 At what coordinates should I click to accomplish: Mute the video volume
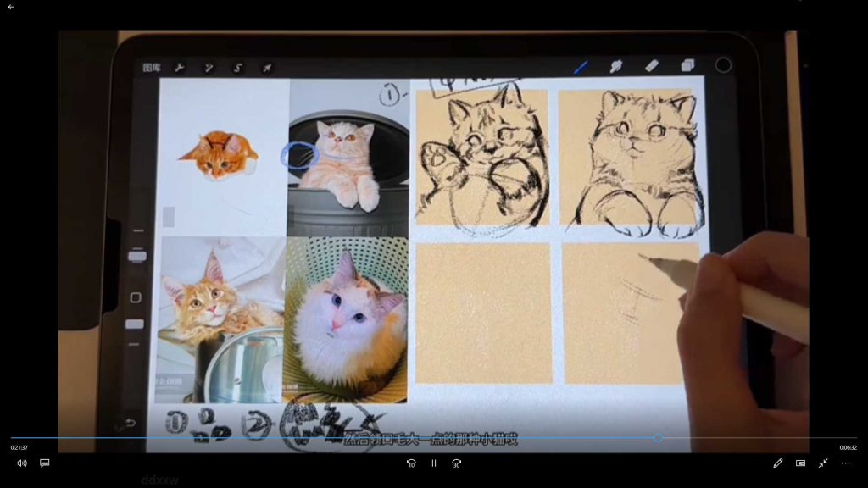(22, 463)
